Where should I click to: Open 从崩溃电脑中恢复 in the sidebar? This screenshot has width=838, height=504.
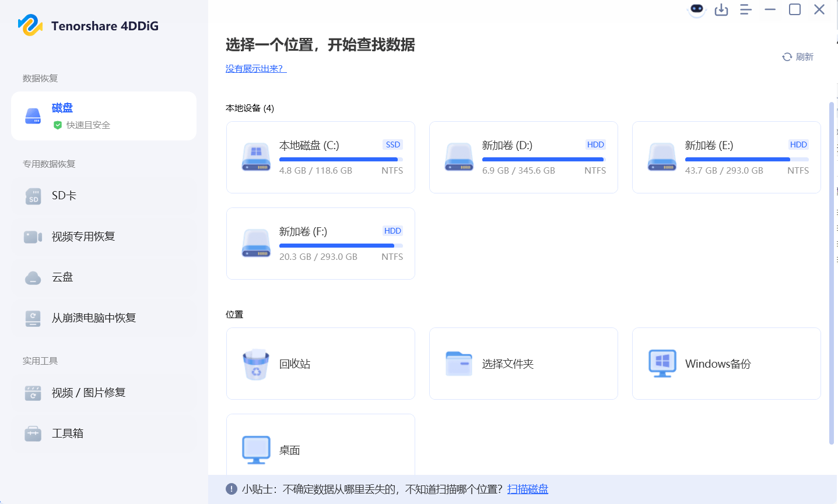click(104, 318)
